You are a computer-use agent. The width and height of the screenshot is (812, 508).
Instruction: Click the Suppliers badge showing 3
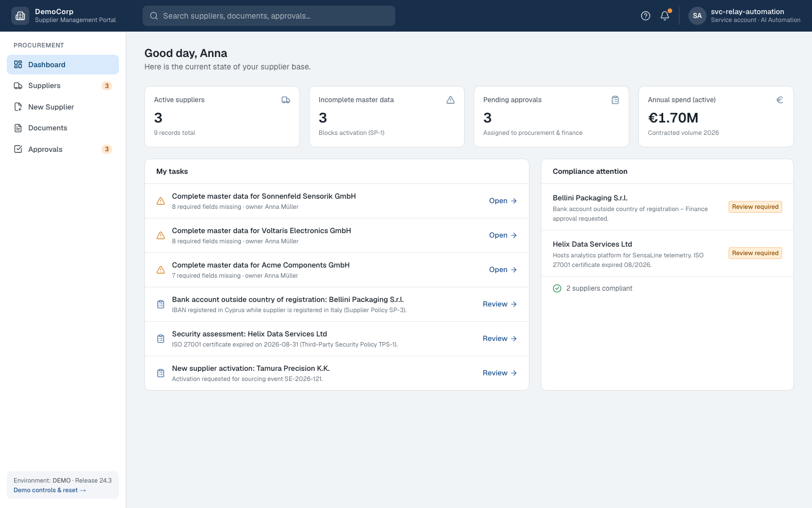[107, 86]
